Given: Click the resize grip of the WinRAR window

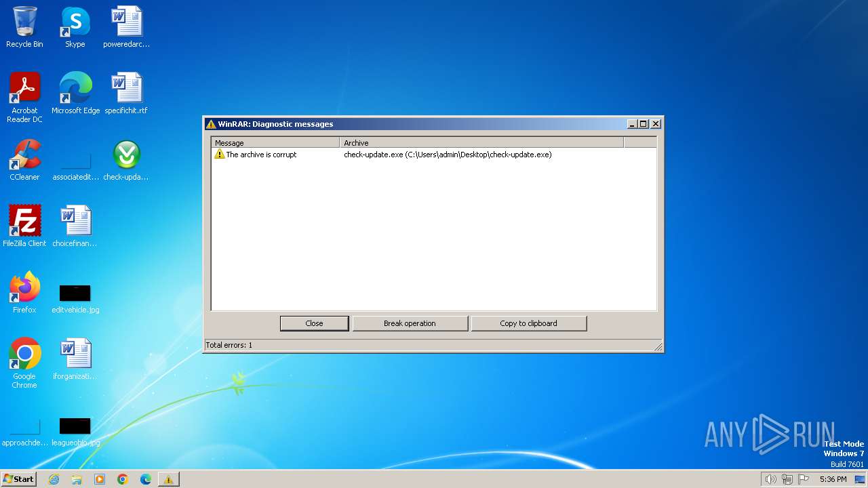Looking at the screenshot, I should click(658, 347).
